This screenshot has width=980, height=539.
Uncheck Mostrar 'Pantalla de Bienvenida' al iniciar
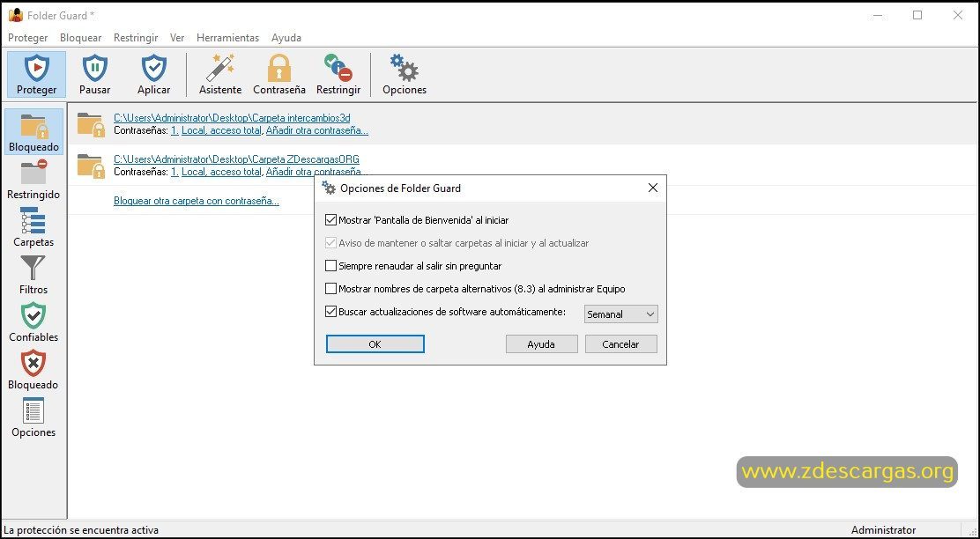[x=331, y=220]
